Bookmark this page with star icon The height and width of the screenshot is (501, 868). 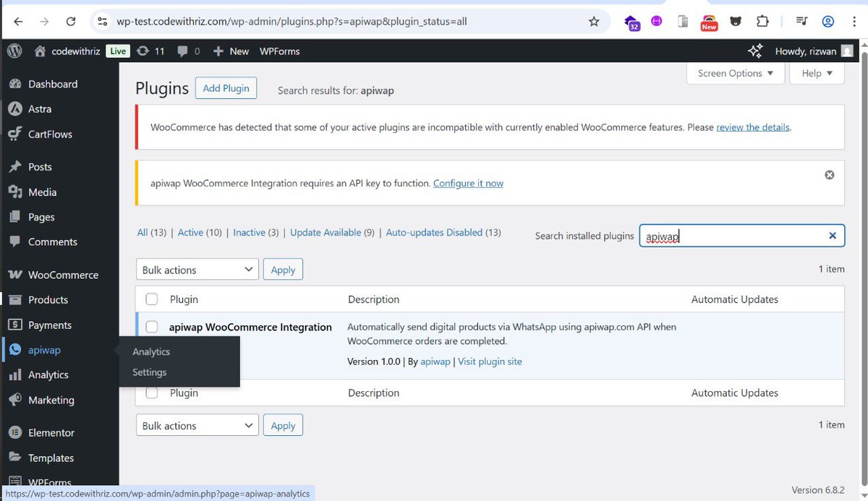pyautogui.click(x=594, y=22)
